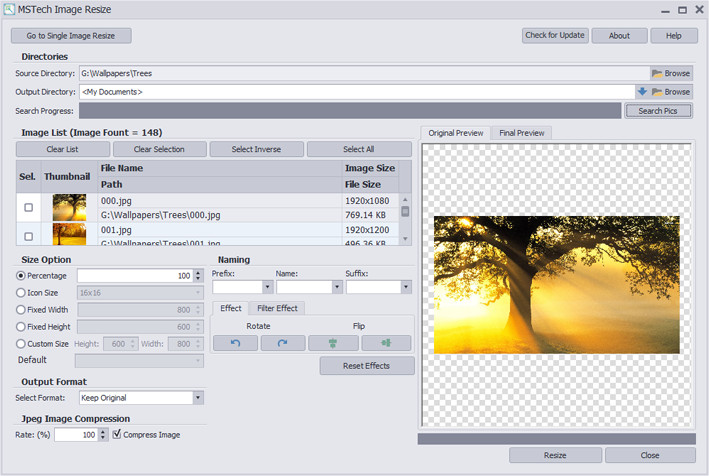
Task: Toggle the Compress Image checkbox
Action: pos(117,434)
